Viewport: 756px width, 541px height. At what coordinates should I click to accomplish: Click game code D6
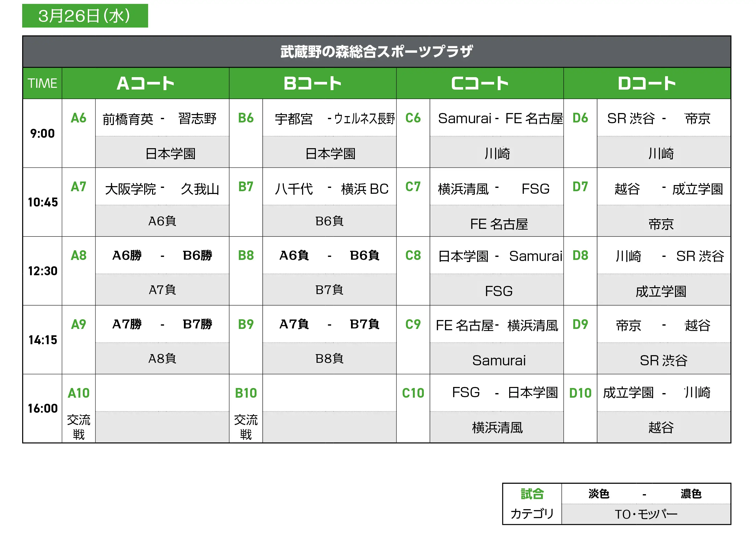580,118
